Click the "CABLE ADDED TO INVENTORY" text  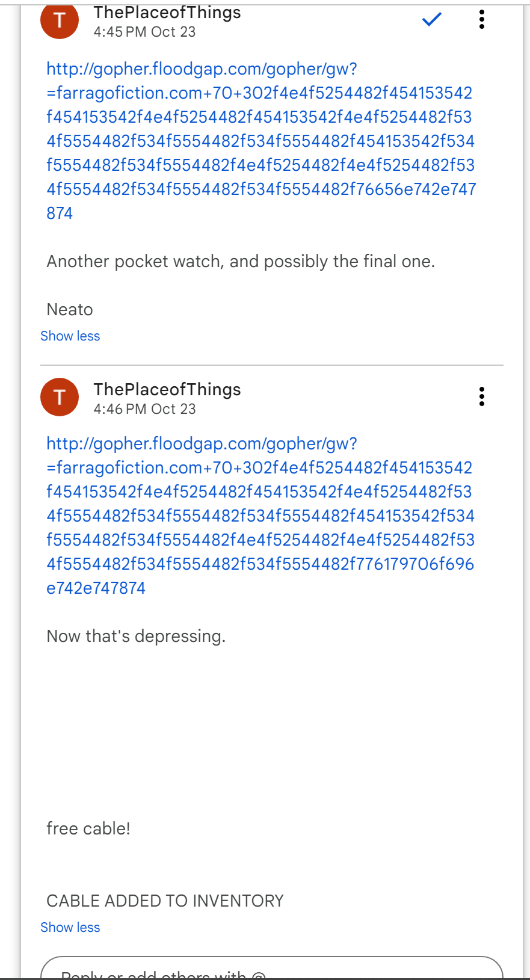coord(165,901)
